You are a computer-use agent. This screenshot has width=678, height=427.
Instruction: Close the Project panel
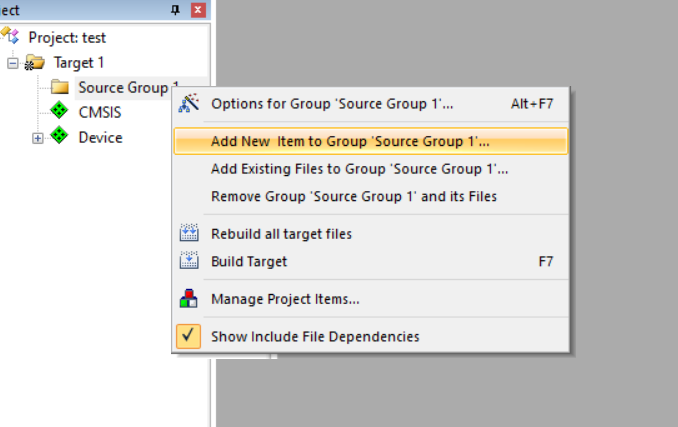[198, 10]
